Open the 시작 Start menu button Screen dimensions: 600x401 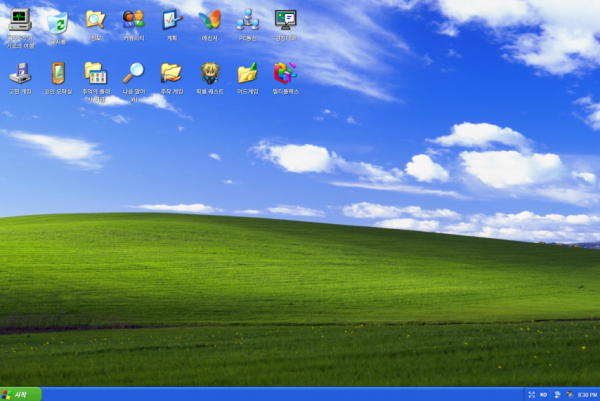pos(21,394)
